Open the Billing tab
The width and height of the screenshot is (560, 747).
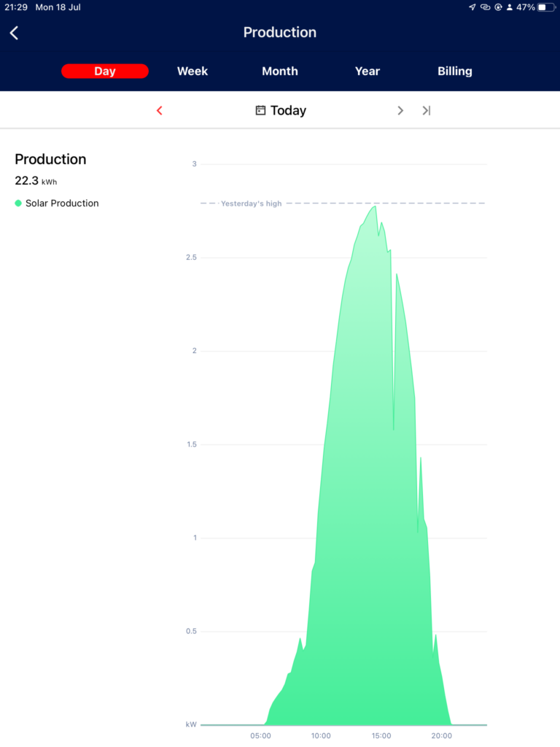(x=455, y=71)
